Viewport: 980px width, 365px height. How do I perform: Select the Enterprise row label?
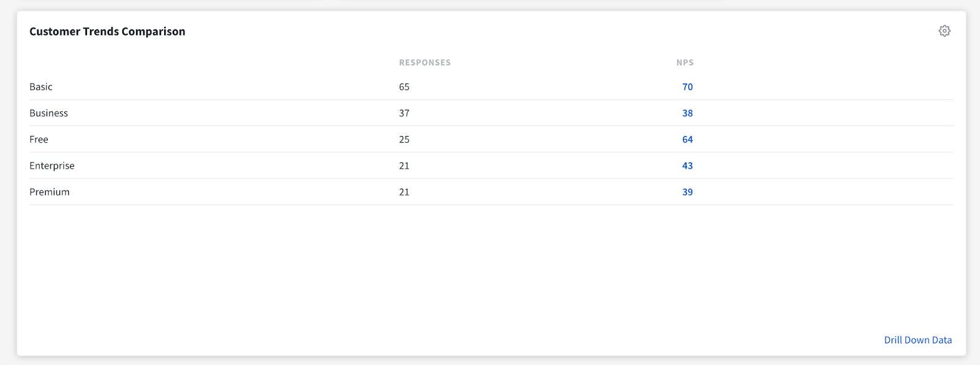[x=52, y=166]
